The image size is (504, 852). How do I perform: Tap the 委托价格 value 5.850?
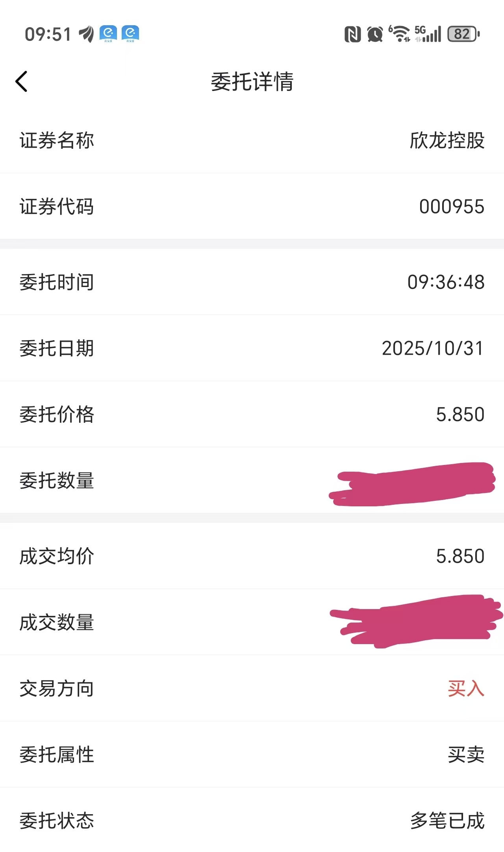tap(460, 414)
